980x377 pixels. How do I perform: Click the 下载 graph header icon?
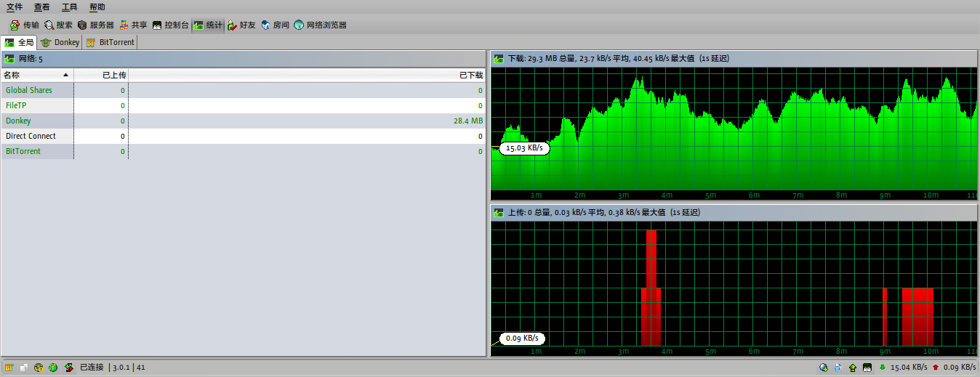click(x=499, y=58)
